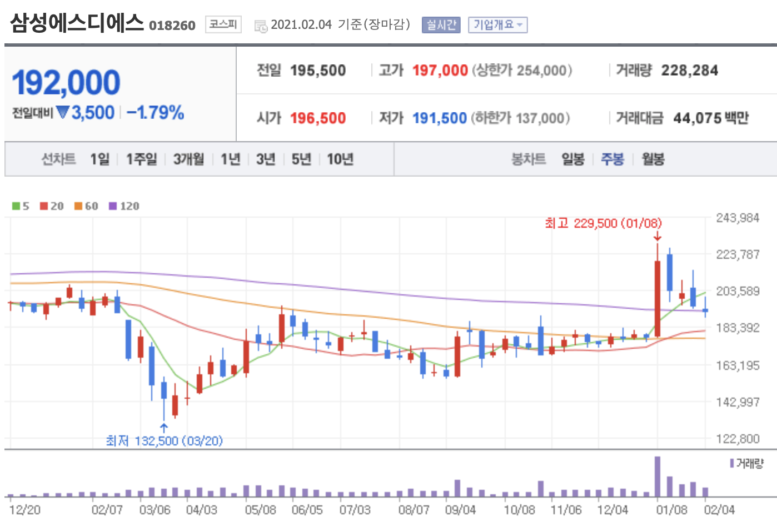This screenshot has height=532, width=777.
Task: Click the 3,500 price change amount
Action: pyautogui.click(x=93, y=113)
